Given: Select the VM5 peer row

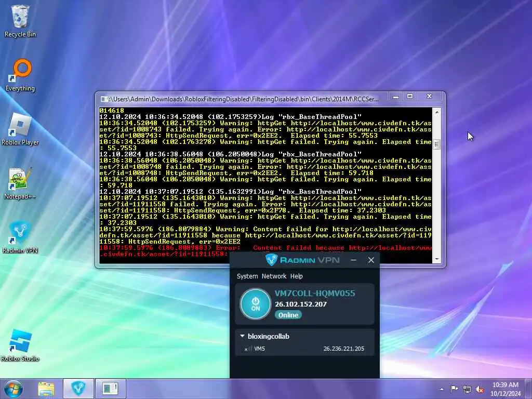Looking at the screenshot, I should 304,349.
